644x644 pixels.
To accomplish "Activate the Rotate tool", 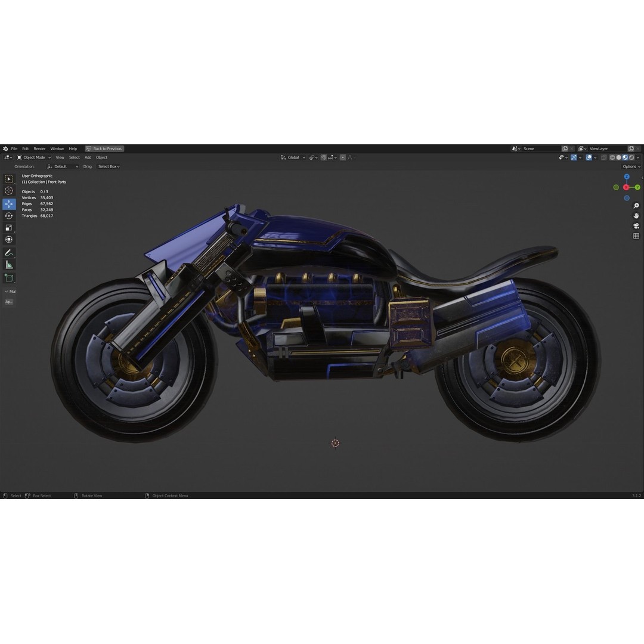I will [8, 216].
